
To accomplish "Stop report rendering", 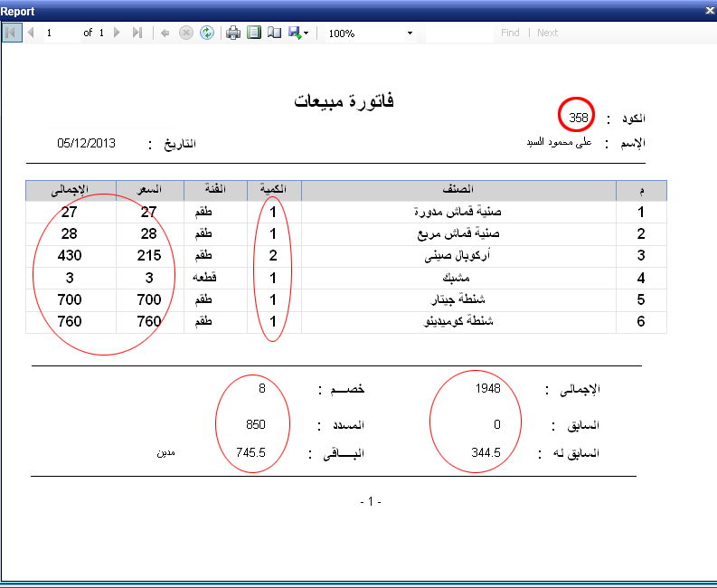I will [x=186, y=33].
